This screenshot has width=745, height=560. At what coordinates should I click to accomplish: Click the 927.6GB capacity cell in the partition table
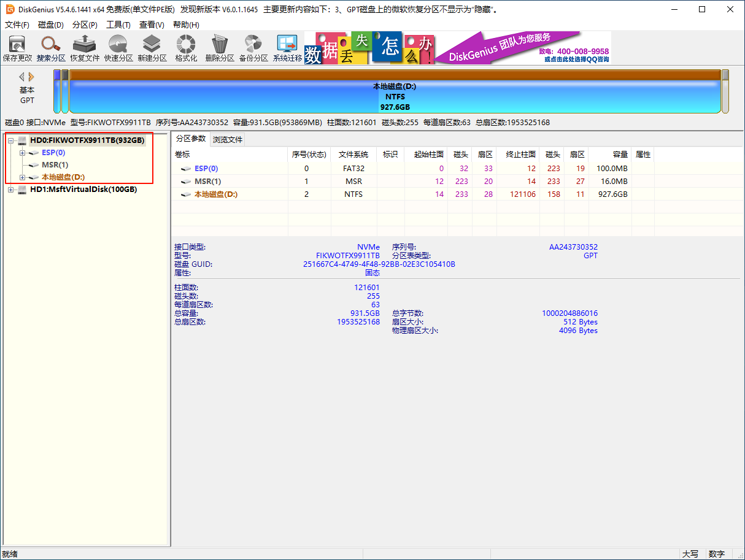pyautogui.click(x=612, y=194)
